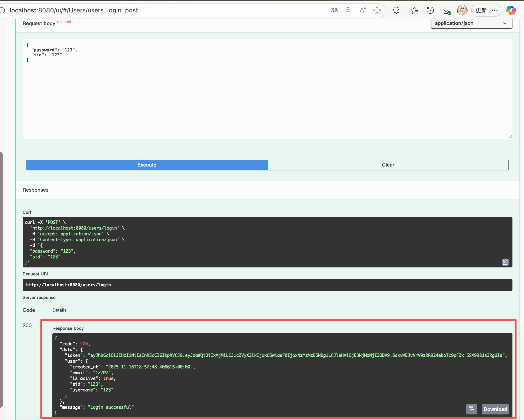Copy the curl command to clipboard

click(505, 262)
